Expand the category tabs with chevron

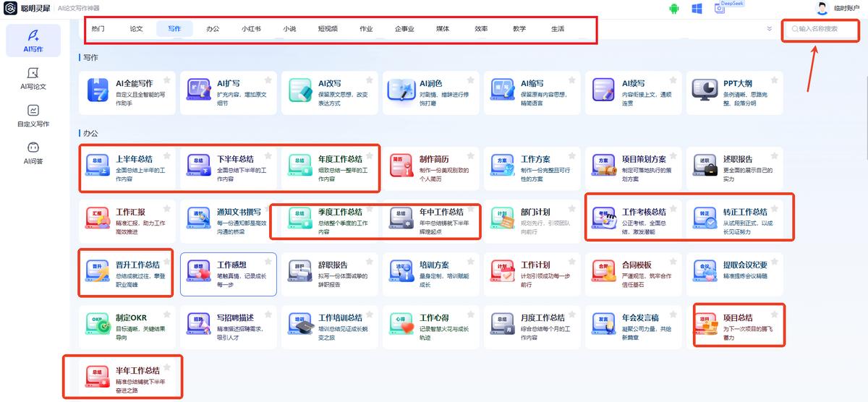769,29
